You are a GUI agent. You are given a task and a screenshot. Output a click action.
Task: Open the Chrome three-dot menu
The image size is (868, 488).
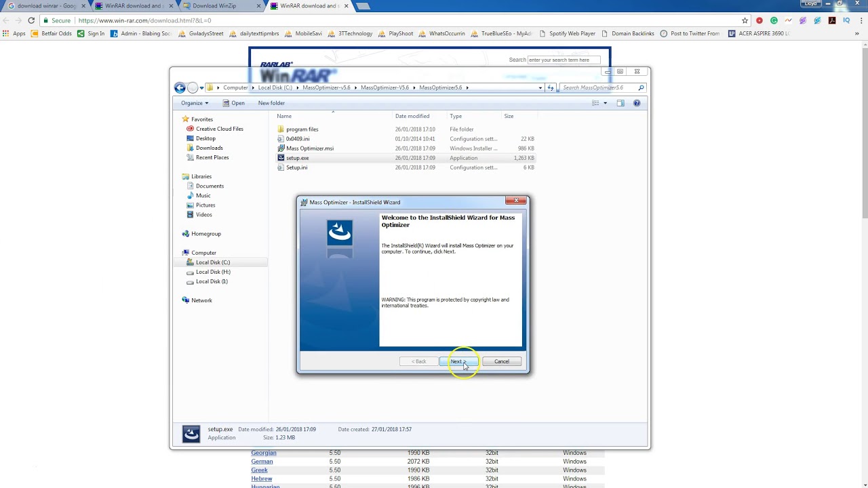(x=860, y=20)
